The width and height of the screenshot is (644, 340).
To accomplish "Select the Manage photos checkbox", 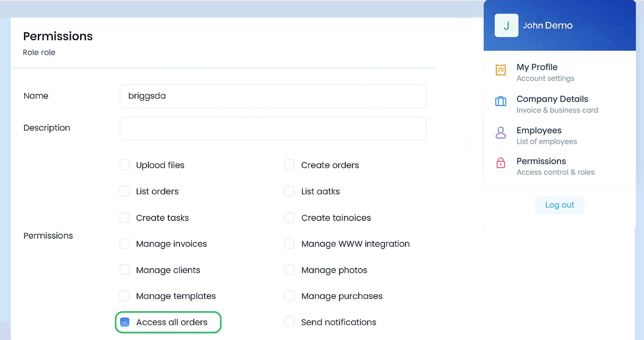I will (x=289, y=270).
